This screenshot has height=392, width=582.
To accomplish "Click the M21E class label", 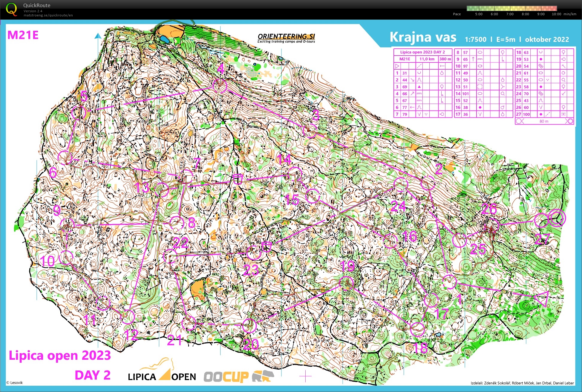I will (23, 35).
